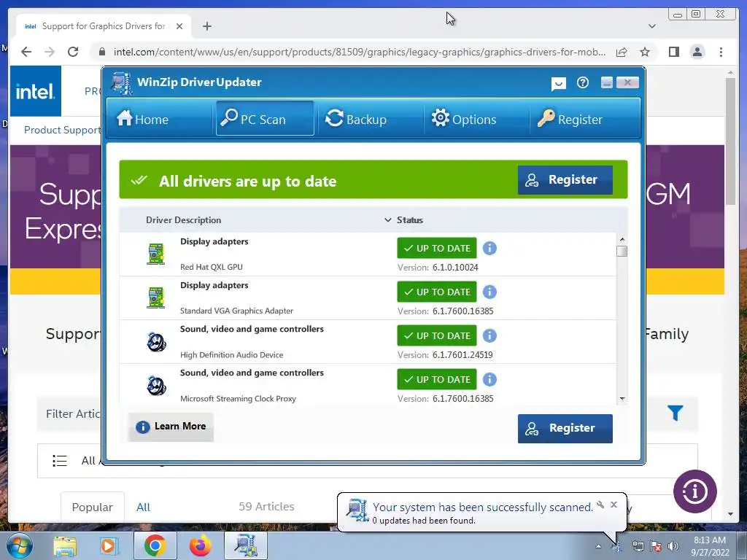Open Windows Media Player from taskbar
Image resolution: width=747 pixels, height=560 pixels.
coord(108,545)
